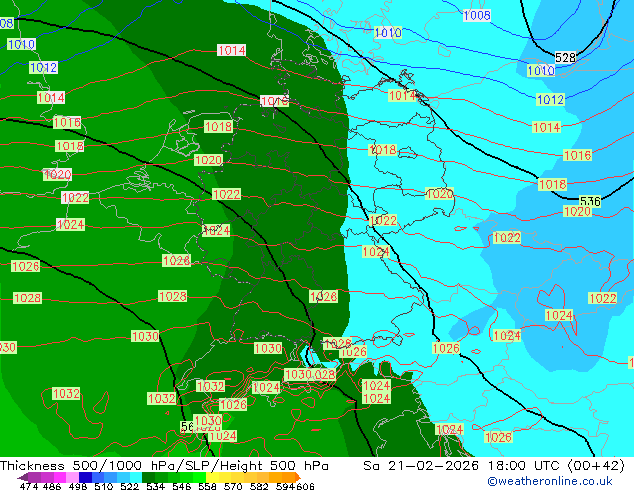Select the "Sa 21-02-2026 18:00 UTC (00+42)" timestamp
The height and width of the screenshot is (490, 634).
[x=494, y=466]
